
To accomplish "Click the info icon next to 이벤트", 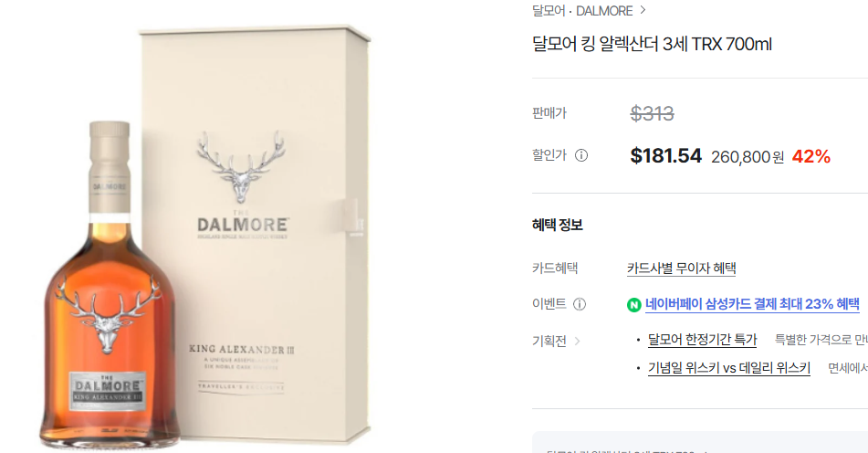I will (579, 304).
